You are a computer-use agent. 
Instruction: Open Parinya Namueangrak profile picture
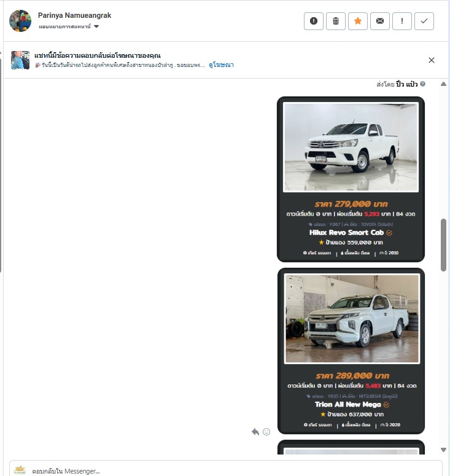[x=20, y=21]
